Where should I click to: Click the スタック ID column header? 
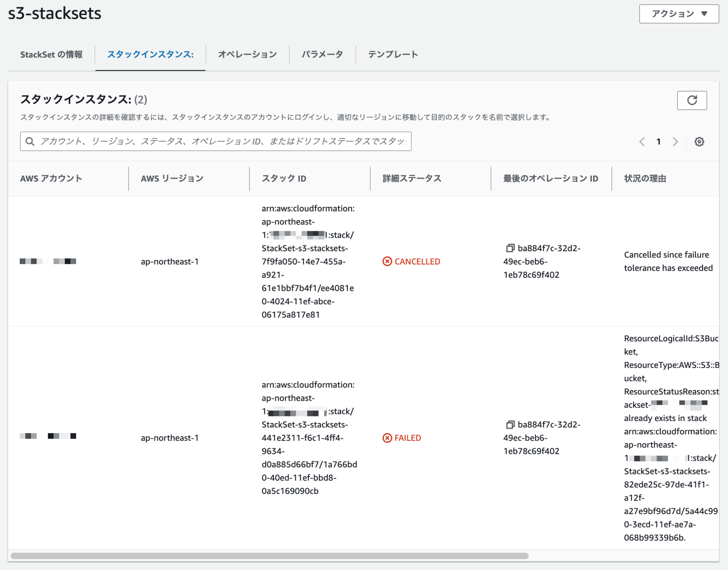pyautogui.click(x=284, y=178)
